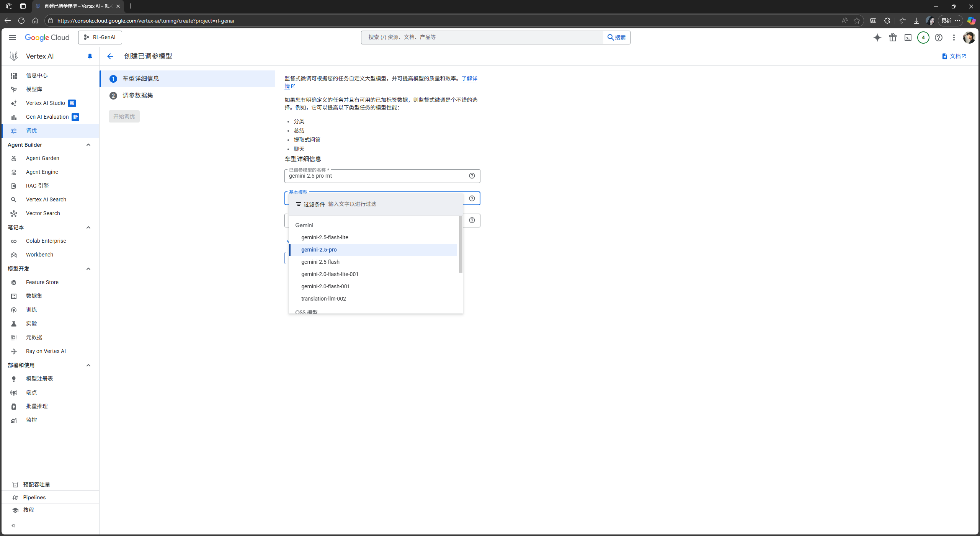Open Vertex AI Studio sidebar item
Screen dimensions: 980x536
(51, 103)
